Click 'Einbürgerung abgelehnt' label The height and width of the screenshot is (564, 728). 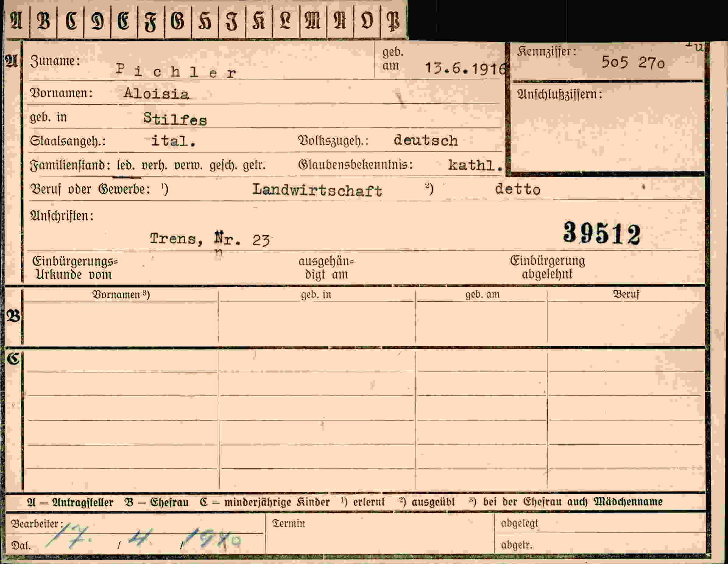coord(547,268)
